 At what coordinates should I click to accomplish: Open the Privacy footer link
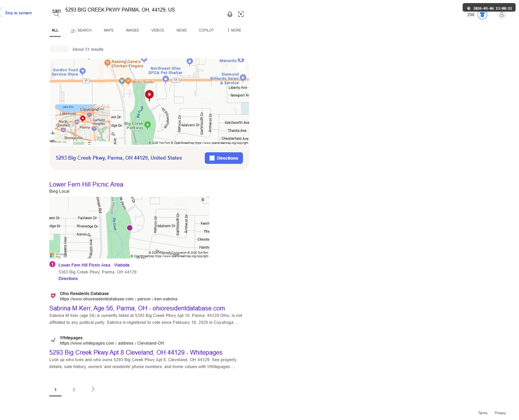pos(500,413)
